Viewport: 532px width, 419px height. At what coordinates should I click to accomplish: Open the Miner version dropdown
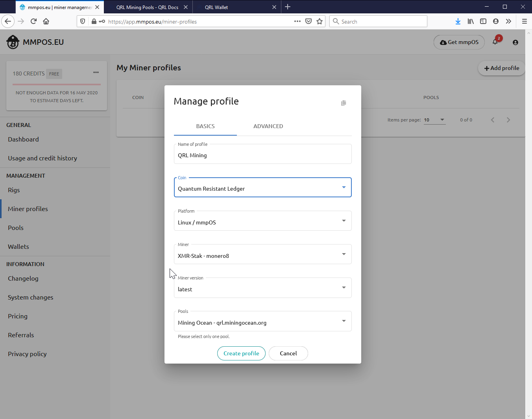(262, 288)
